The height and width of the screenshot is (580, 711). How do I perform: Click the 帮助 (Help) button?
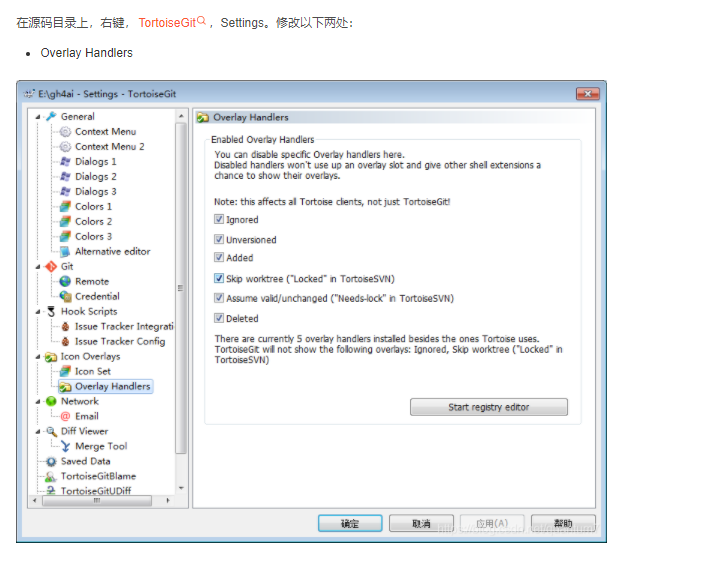(563, 523)
